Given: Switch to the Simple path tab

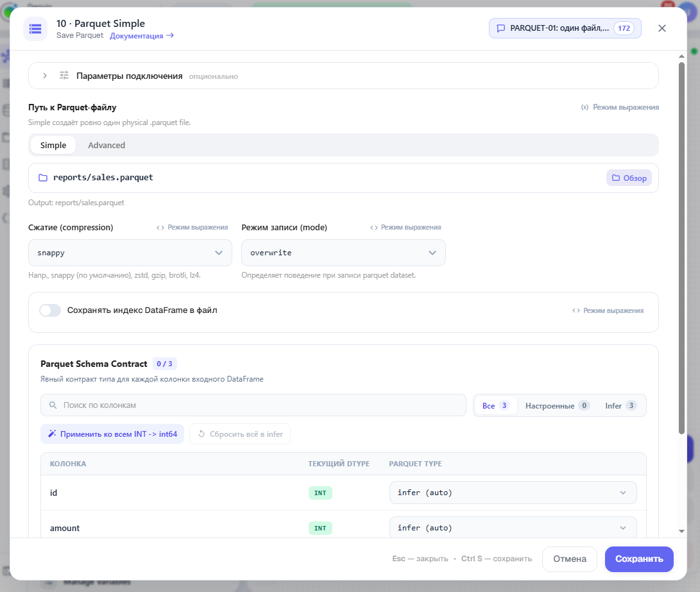Looking at the screenshot, I should 53,145.
